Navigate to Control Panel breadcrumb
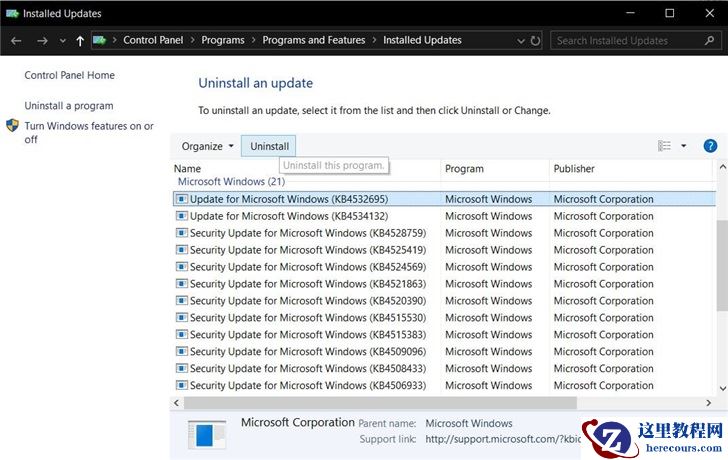Screen dimensions: 728x460 pos(153,40)
